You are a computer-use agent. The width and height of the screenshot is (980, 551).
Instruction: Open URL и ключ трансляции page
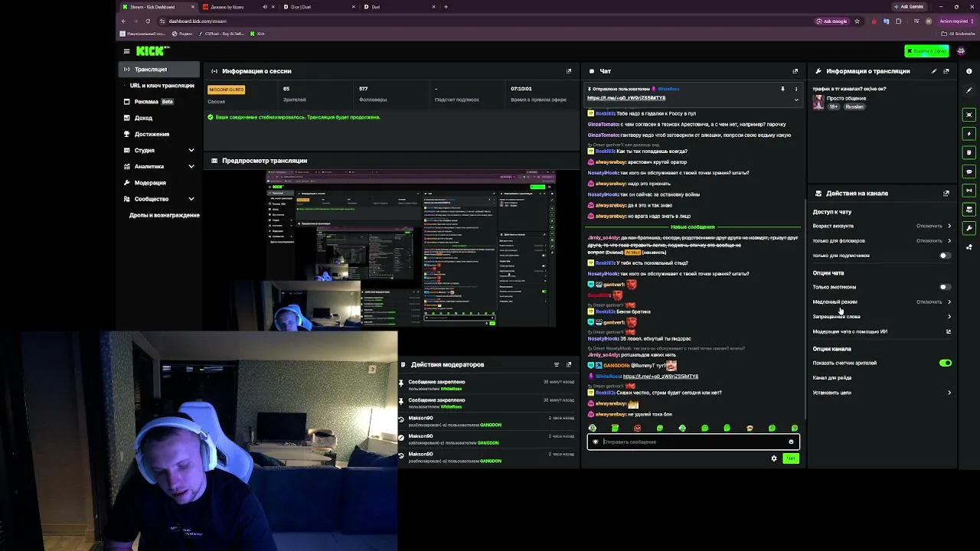click(x=162, y=86)
